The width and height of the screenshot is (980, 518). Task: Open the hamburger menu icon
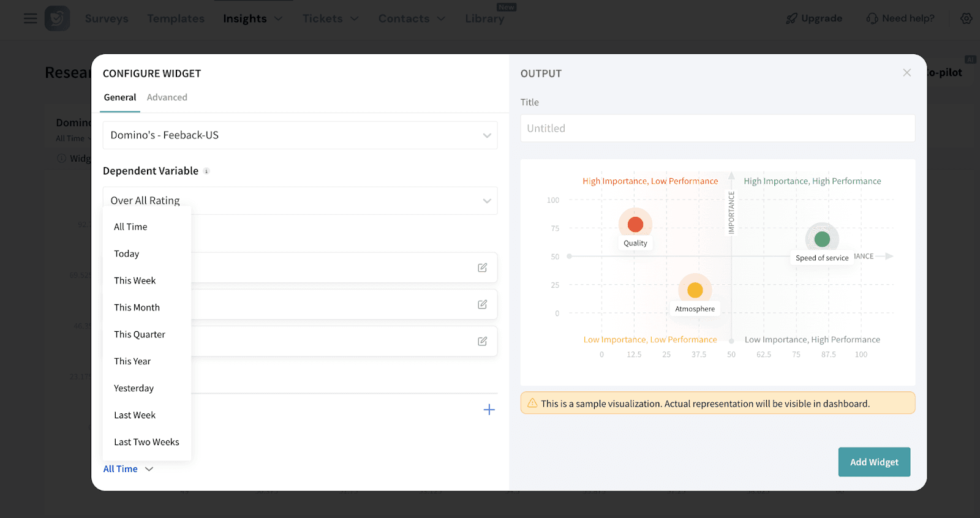(30, 18)
